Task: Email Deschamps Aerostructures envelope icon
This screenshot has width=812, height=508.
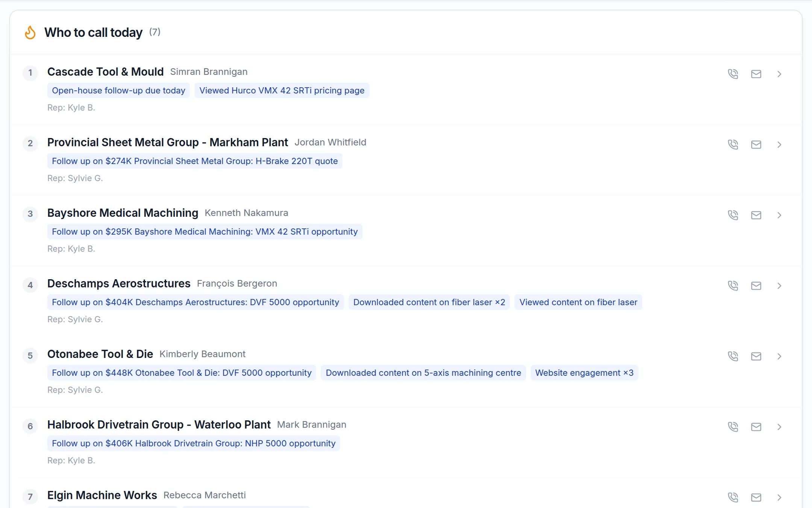Action: tap(756, 286)
